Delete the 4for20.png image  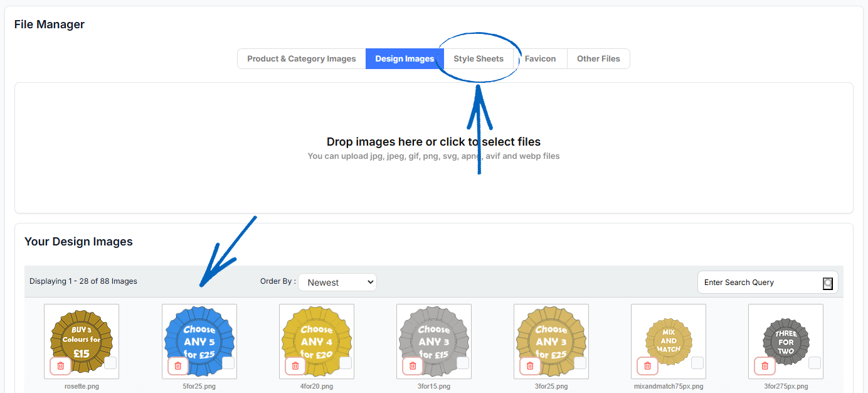coord(295,365)
